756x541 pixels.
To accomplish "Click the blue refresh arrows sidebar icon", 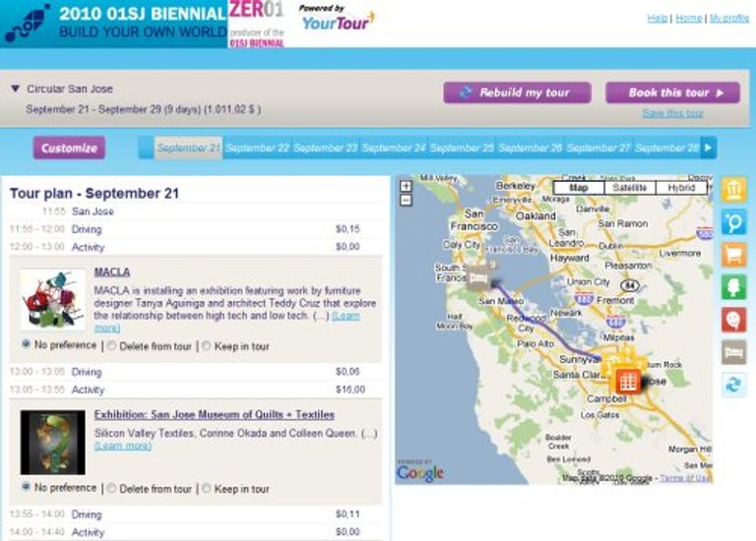I will tap(733, 385).
